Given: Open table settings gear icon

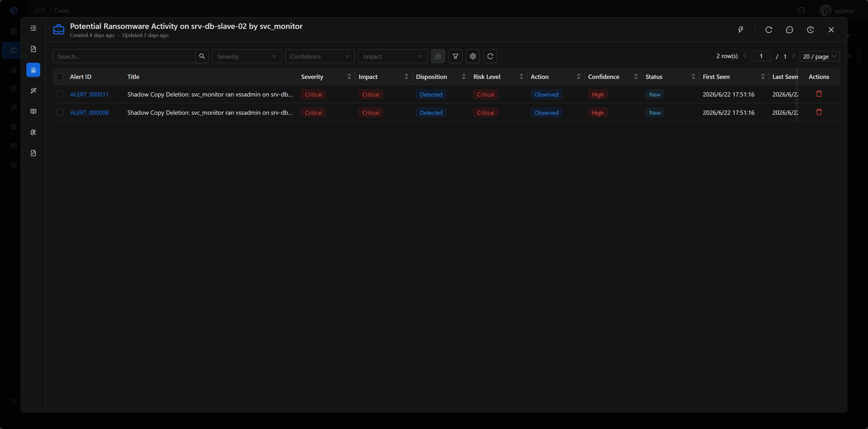Looking at the screenshot, I should tap(473, 56).
